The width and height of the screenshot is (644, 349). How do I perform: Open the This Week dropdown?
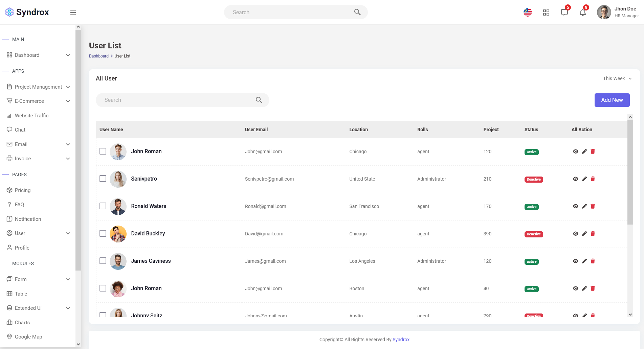[x=617, y=78]
